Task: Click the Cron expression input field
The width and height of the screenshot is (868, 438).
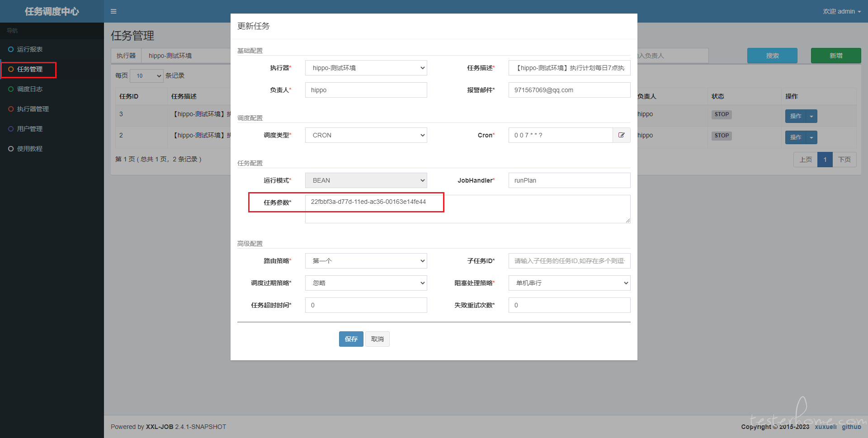Action: [561, 135]
